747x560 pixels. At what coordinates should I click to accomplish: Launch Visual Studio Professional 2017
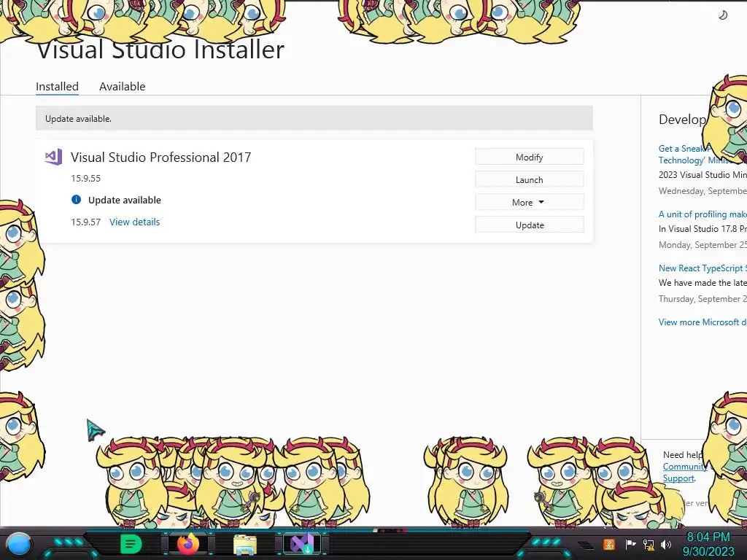pos(530,179)
